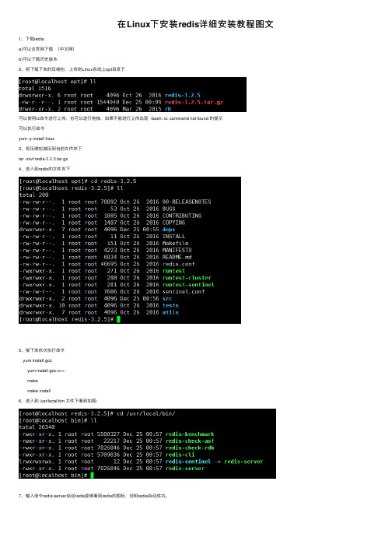Screen dimensions: 392x555
Task: Click step heading '4、进入到redis的文件夹下'
Action: coord(44,169)
